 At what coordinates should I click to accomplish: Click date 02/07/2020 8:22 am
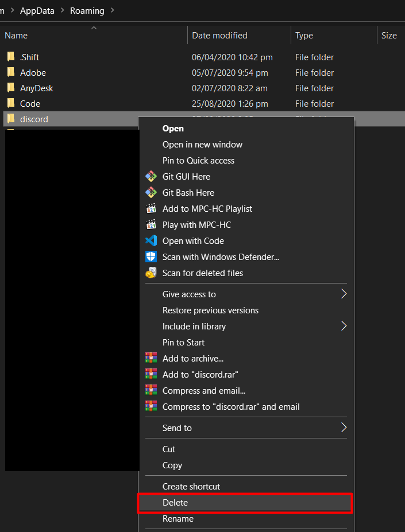coord(229,88)
